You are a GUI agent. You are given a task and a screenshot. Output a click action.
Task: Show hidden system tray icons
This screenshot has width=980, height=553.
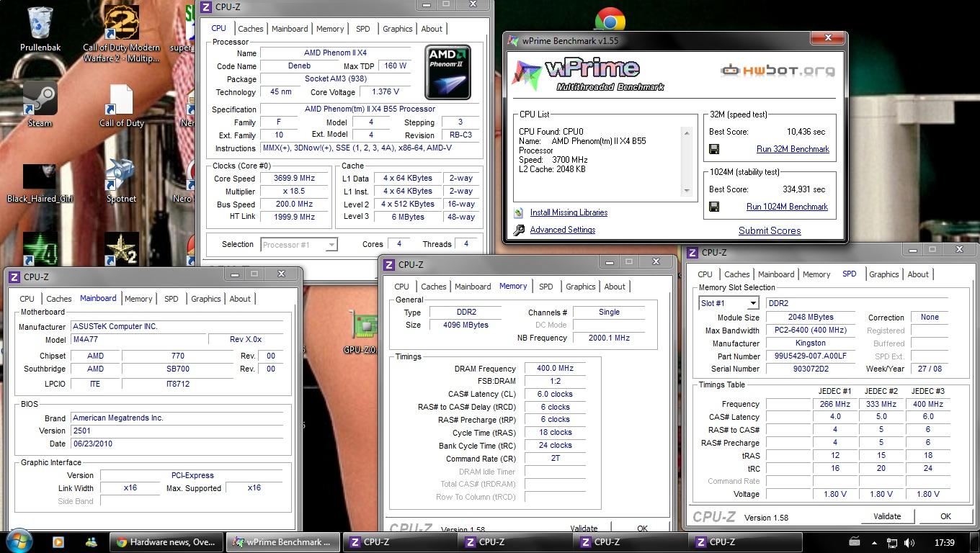pos(875,543)
